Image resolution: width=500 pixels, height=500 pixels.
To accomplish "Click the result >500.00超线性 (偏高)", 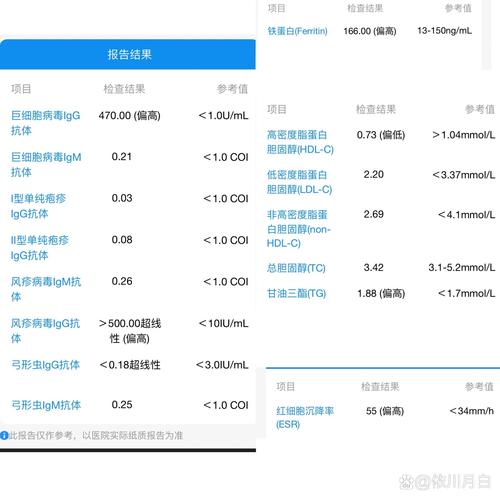I will (x=130, y=331).
